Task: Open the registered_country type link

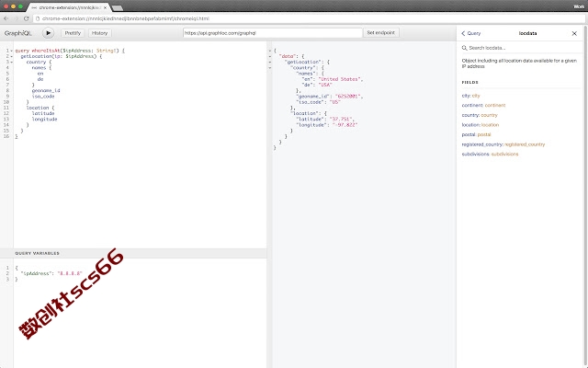Action: (x=525, y=144)
